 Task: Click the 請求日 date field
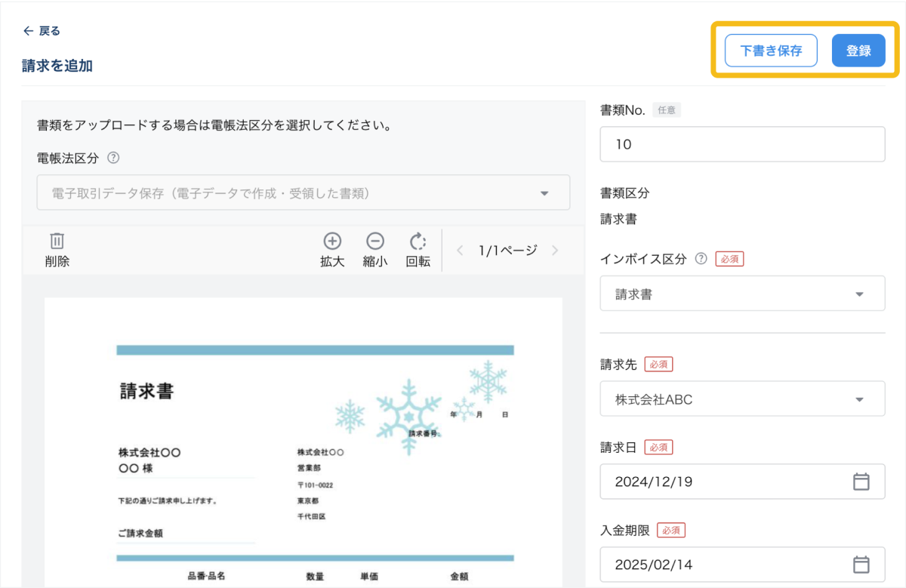tap(725, 482)
